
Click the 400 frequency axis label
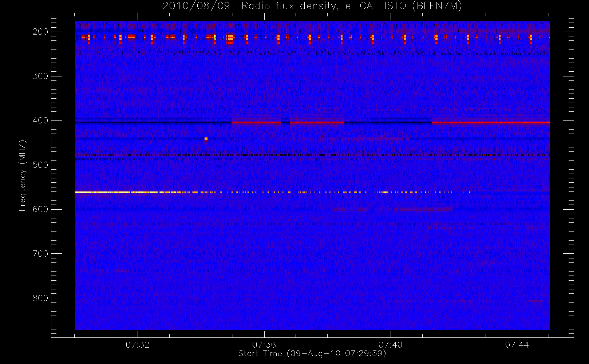(x=40, y=120)
